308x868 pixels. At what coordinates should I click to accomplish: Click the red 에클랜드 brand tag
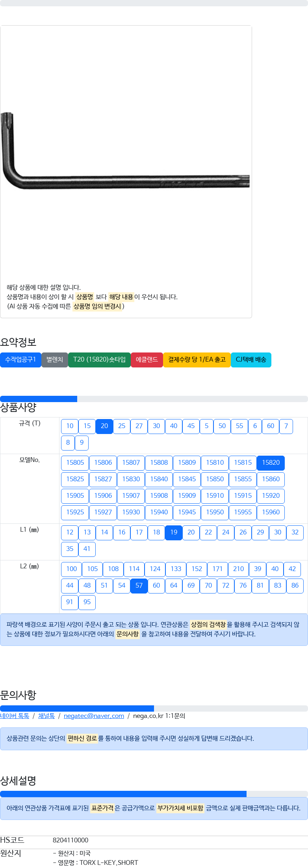pyautogui.click(x=147, y=360)
